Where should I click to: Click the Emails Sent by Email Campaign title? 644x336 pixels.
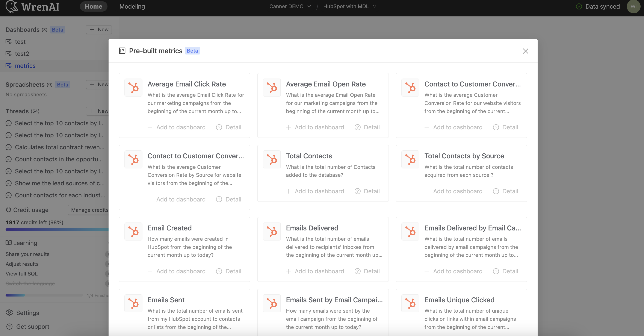334,300
